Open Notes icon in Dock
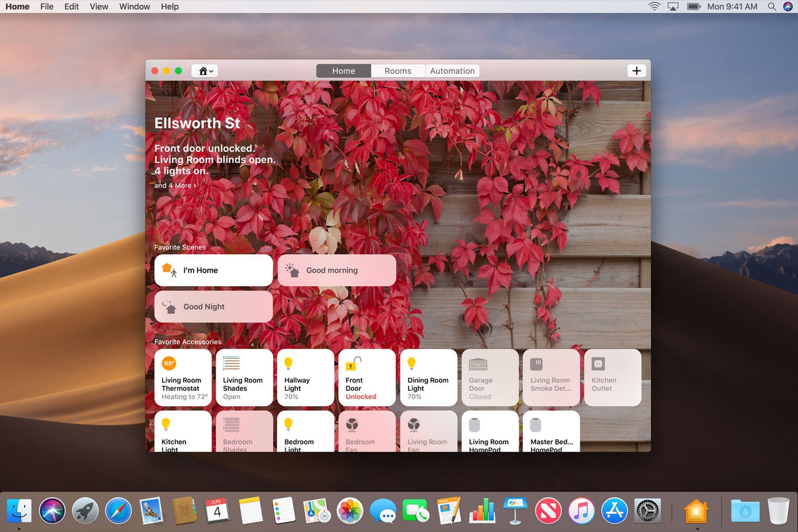 click(251, 511)
